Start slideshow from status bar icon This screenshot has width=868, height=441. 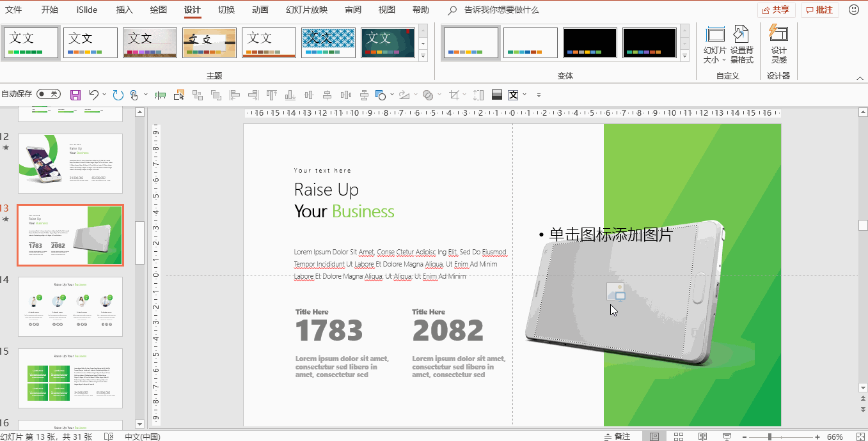(727, 437)
